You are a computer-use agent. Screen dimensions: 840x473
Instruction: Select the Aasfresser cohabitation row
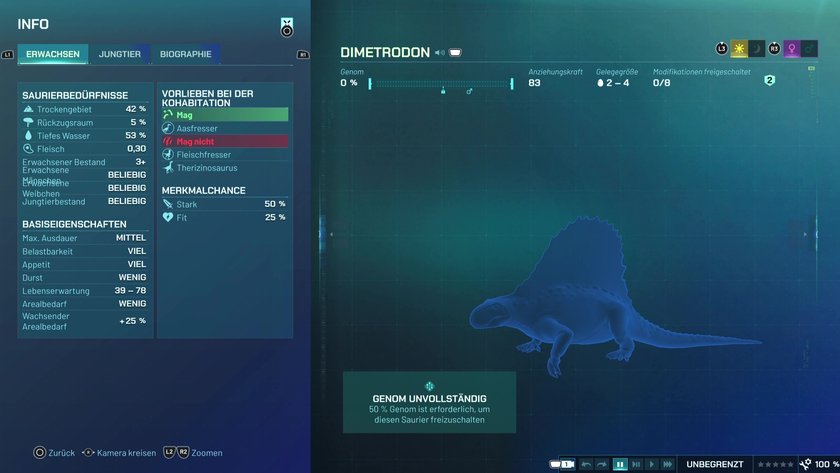pyautogui.click(x=225, y=128)
